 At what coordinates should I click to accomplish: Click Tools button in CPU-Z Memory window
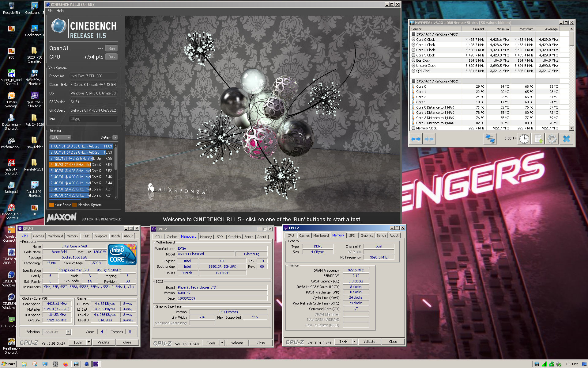(x=343, y=342)
